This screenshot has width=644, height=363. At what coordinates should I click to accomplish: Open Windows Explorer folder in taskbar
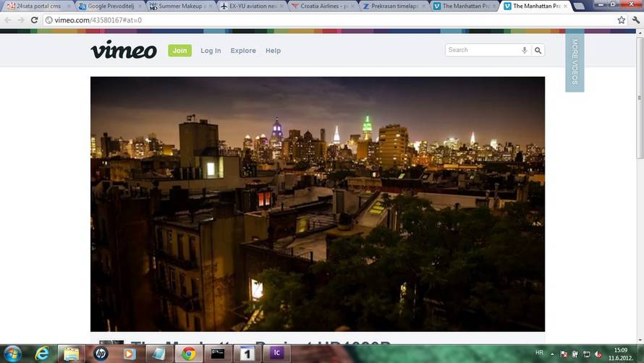pyautogui.click(x=71, y=354)
